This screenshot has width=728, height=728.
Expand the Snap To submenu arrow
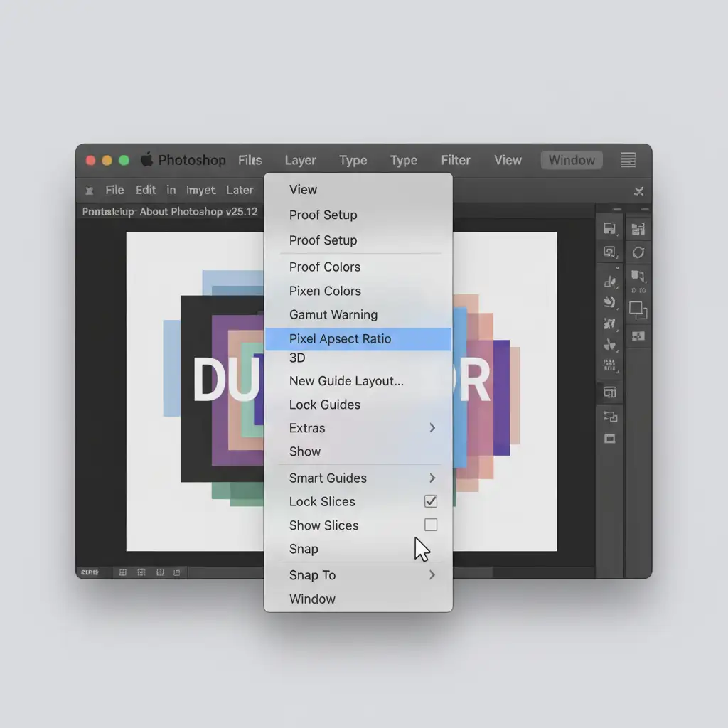point(432,575)
